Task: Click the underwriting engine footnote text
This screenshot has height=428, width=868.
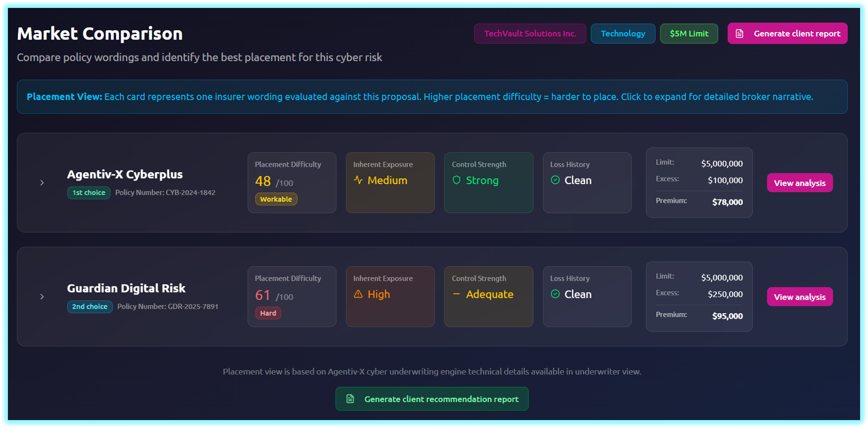Action: 432,371
